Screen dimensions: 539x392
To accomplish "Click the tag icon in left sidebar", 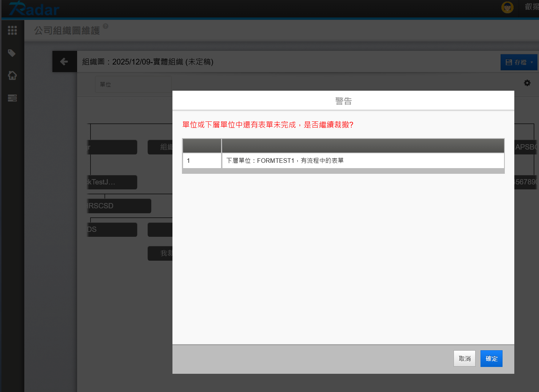I will tap(12, 53).
